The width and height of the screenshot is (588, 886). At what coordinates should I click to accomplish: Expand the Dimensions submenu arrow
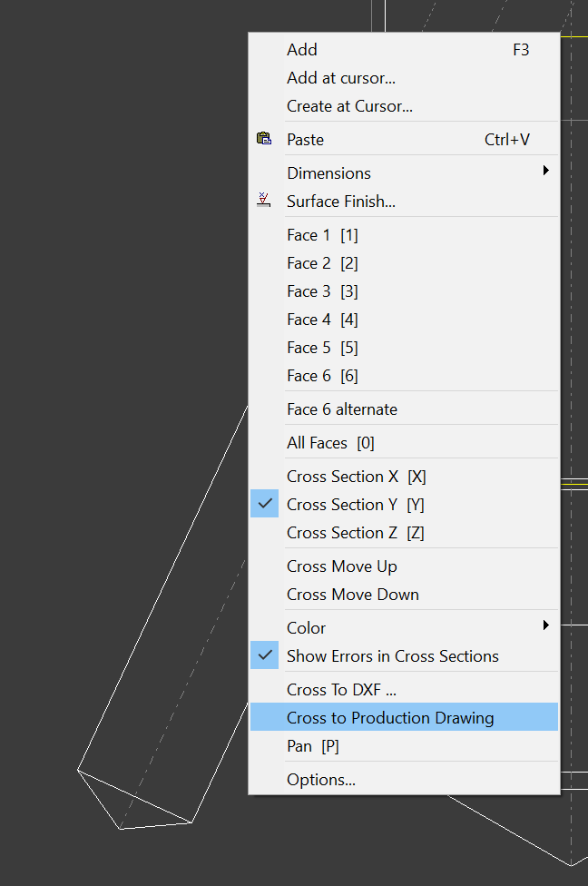tap(545, 170)
